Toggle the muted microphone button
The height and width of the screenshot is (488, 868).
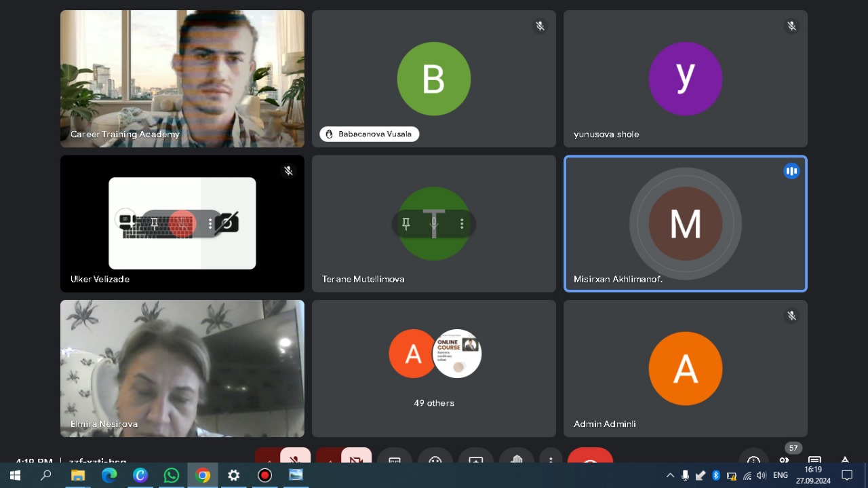296,458
